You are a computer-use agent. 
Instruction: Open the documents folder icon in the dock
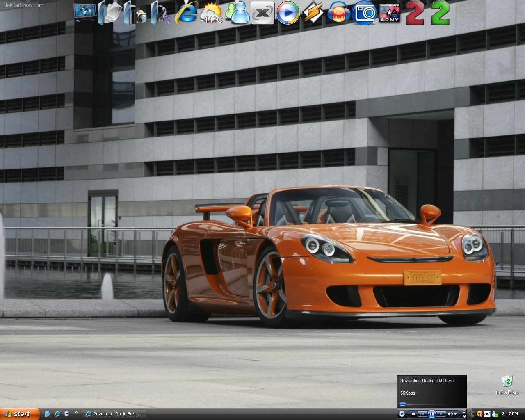(x=110, y=13)
